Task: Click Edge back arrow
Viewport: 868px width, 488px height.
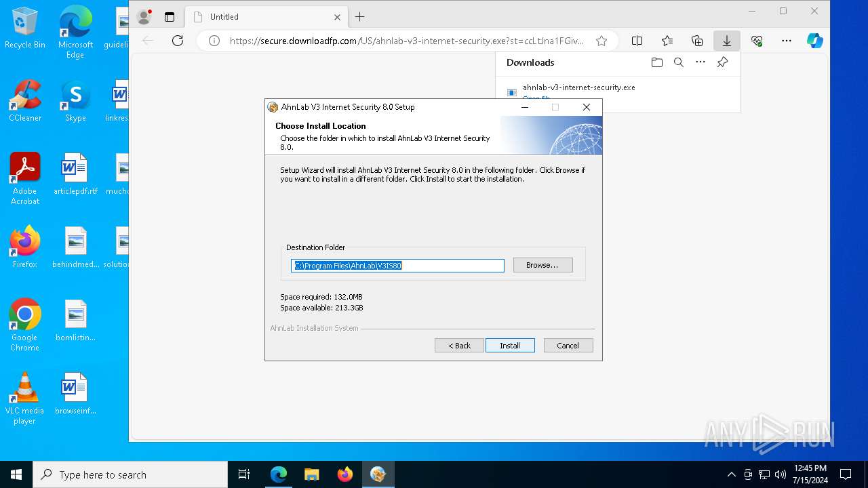Action: [148, 41]
